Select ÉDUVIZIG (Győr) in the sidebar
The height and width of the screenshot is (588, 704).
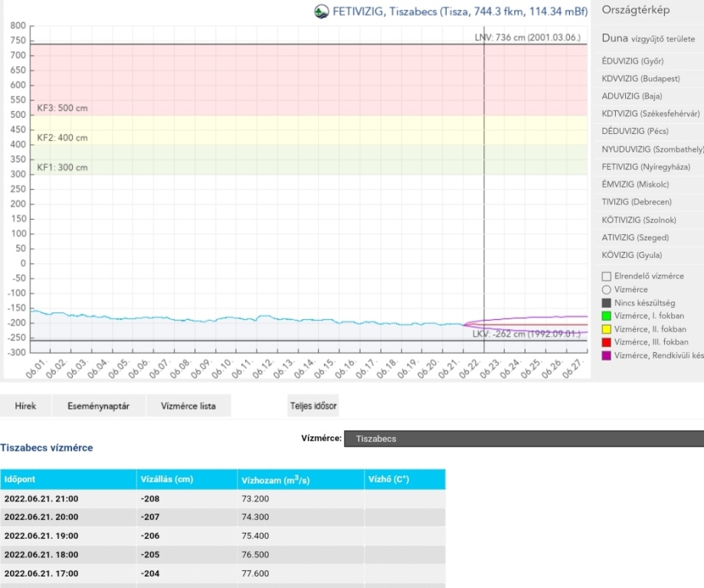(632, 61)
